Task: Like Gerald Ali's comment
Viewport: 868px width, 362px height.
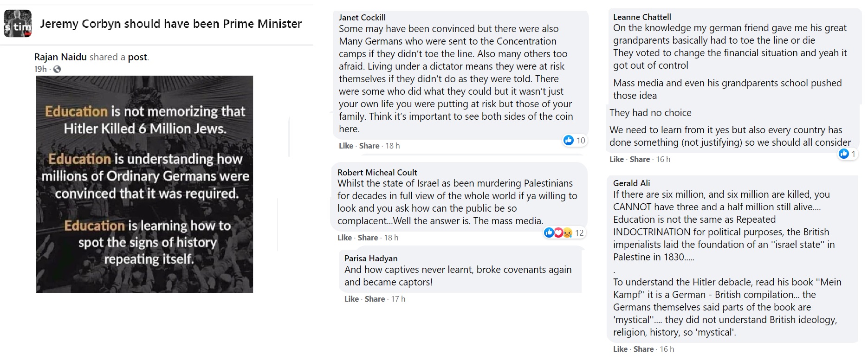Action: coord(620,349)
